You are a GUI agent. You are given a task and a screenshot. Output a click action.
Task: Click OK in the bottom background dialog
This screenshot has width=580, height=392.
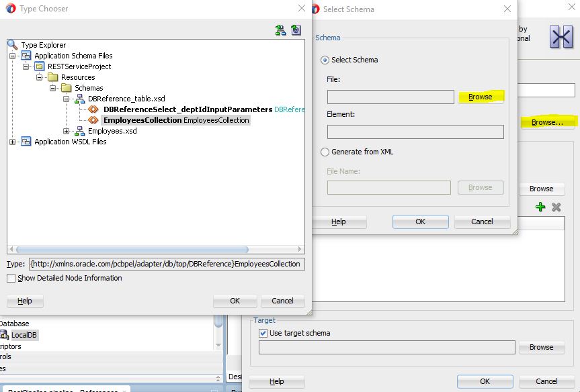pos(485,381)
